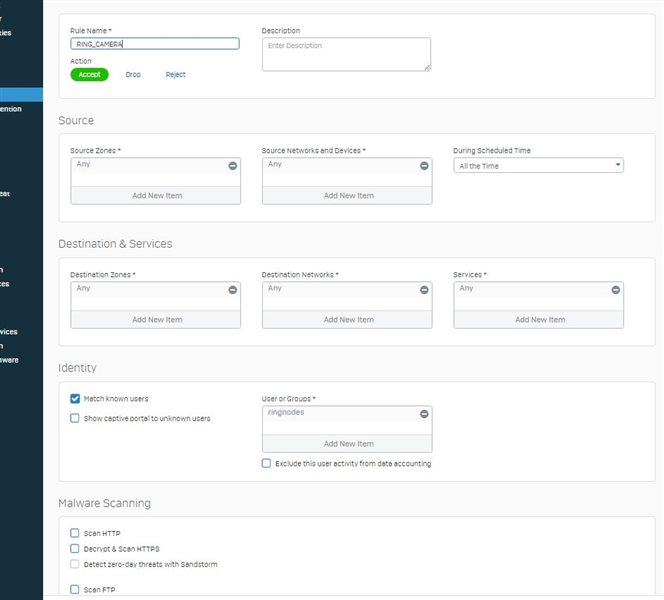Select Reject action

point(175,75)
